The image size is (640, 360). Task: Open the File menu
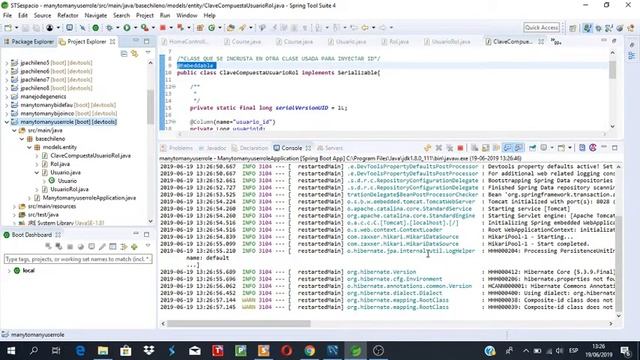tap(7, 16)
